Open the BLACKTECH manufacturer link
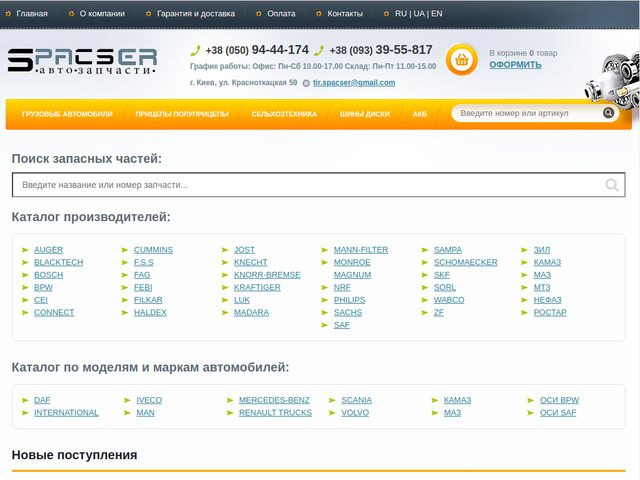 pyautogui.click(x=58, y=262)
